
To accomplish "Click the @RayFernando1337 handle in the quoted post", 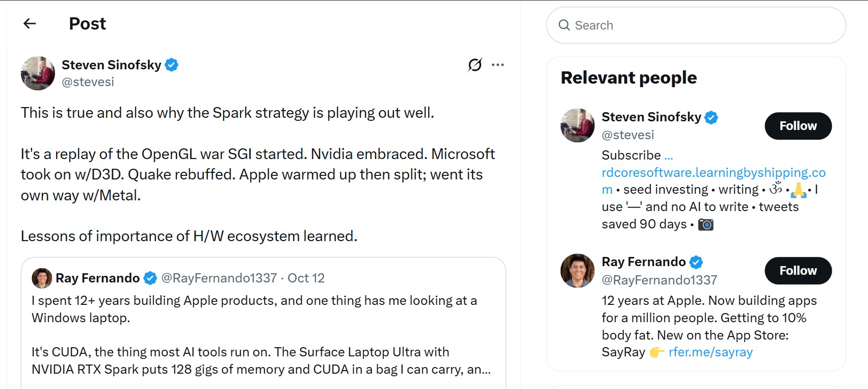I will pyautogui.click(x=219, y=278).
